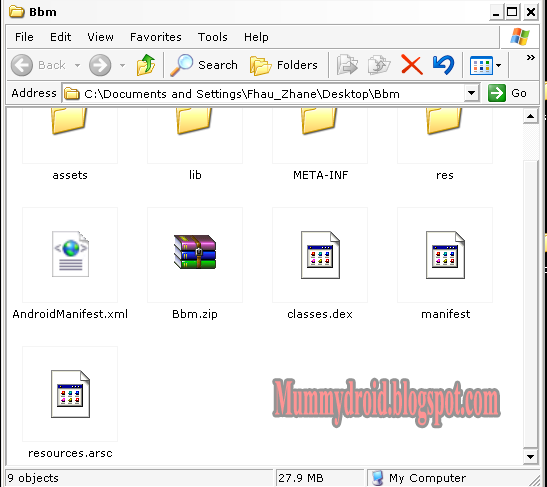This screenshot has width=547, height=487.
Task: Click the Forward navigation arrow
Action: coord(100,65)
